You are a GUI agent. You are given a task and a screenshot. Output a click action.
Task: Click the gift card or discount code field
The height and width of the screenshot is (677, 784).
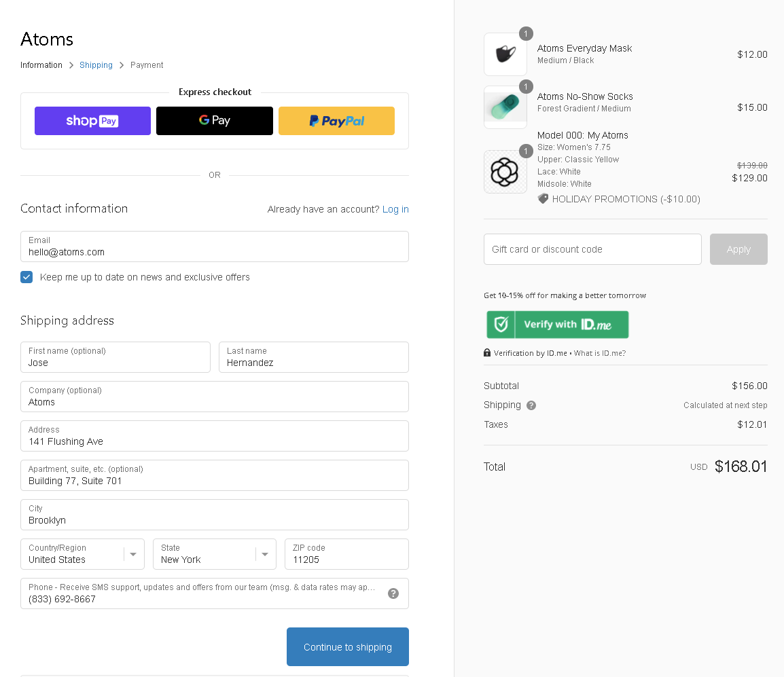(592, 249)
